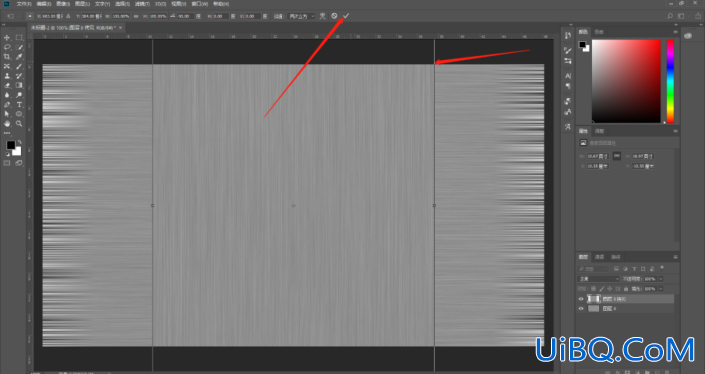Select the Brush tool

click(19, 67)
